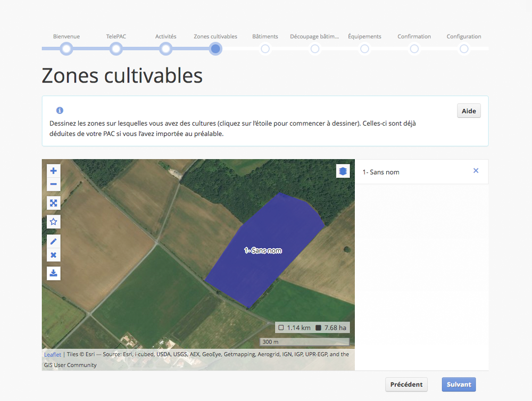This screenshot has width=532, height=401.
Task: Start drawing a zone with the star tool
Action: [x=53, y=222]
